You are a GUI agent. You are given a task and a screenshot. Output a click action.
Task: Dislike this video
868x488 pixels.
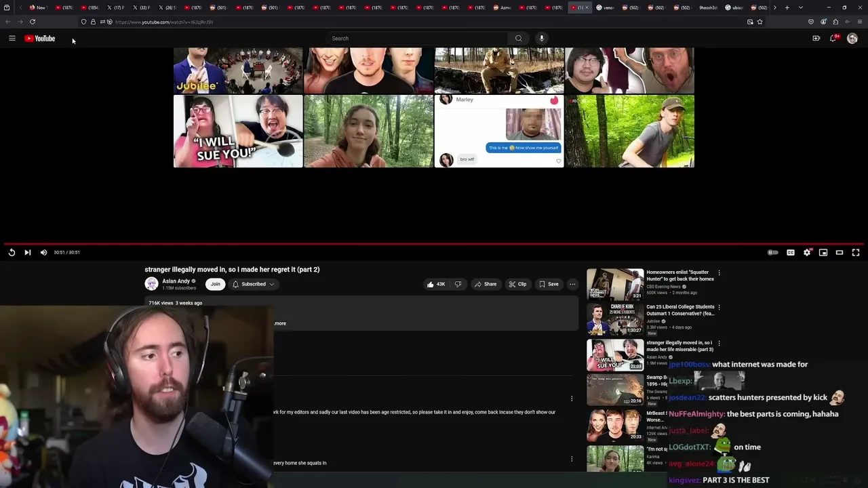click(x=458, y=284)
